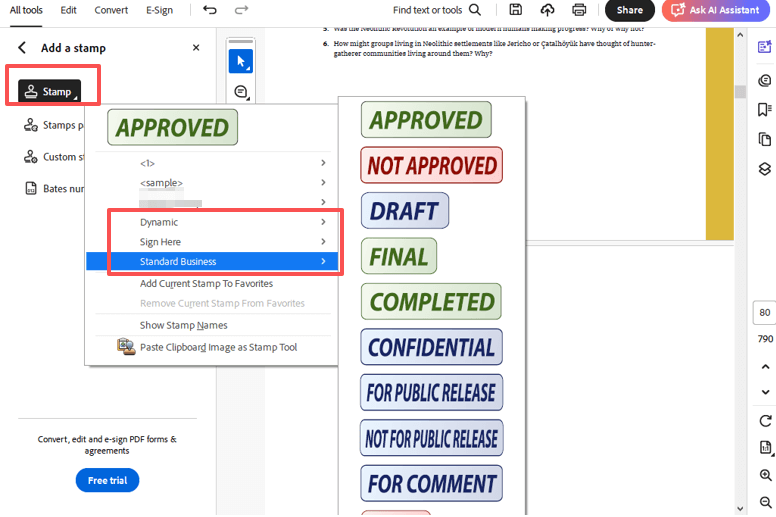The image size is (776, 517).
Task: Click the scrollbar down arrow
Action: point(740,509)
